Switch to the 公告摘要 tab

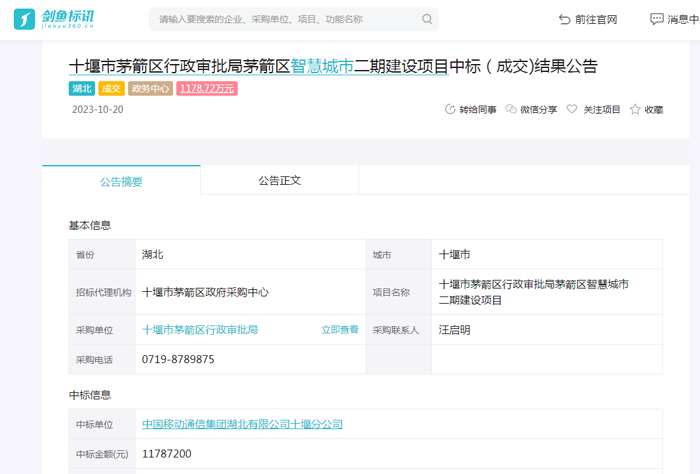point(121,181)
